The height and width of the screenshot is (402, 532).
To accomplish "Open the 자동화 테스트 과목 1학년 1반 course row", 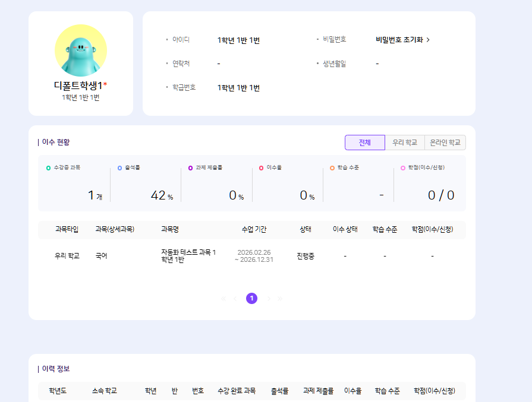I will (x=188, y=256).
